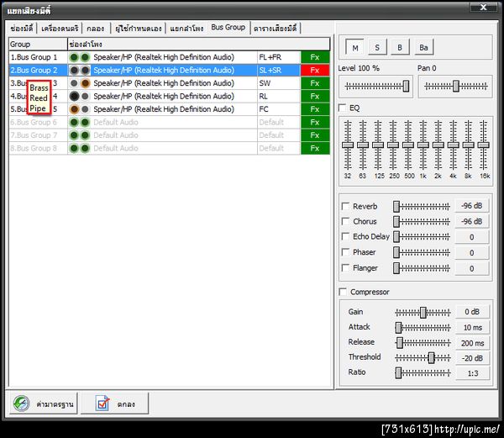504x438 pixels.
Task: Click the 1k EQ slider
Action: (x=423, y=145)
